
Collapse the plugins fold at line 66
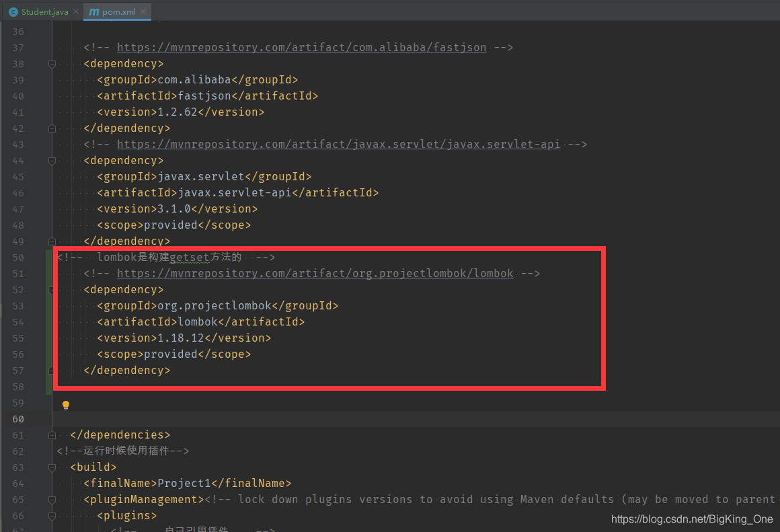(52, 516)
